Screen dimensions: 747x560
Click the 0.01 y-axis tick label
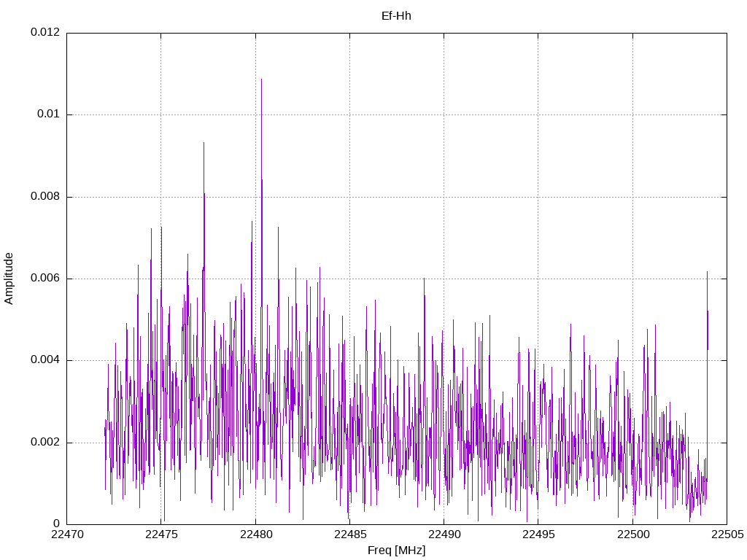click(49, 114)
